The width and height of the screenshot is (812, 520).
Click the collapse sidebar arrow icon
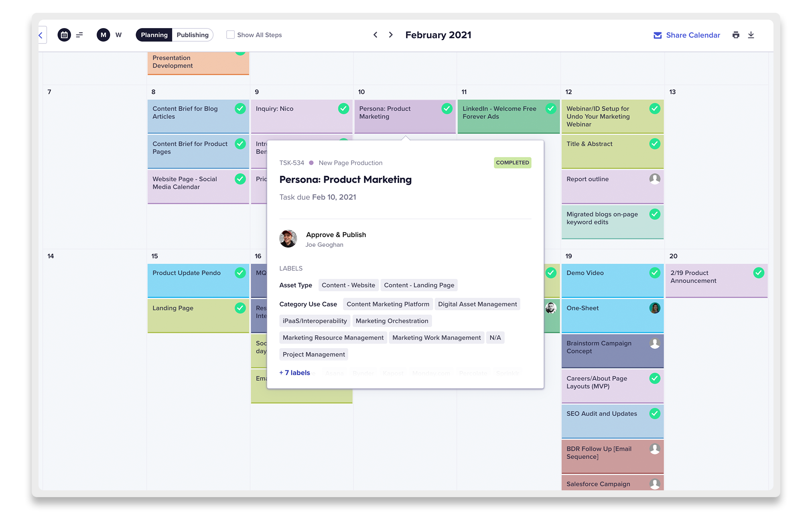40,35
